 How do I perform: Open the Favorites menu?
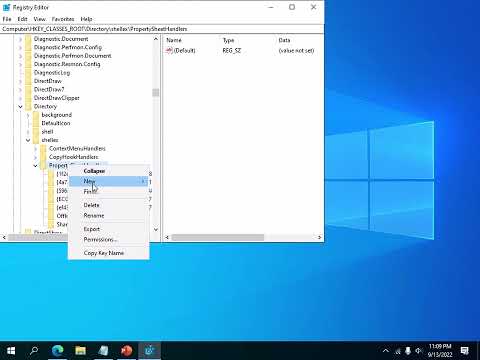coord(63,19)
